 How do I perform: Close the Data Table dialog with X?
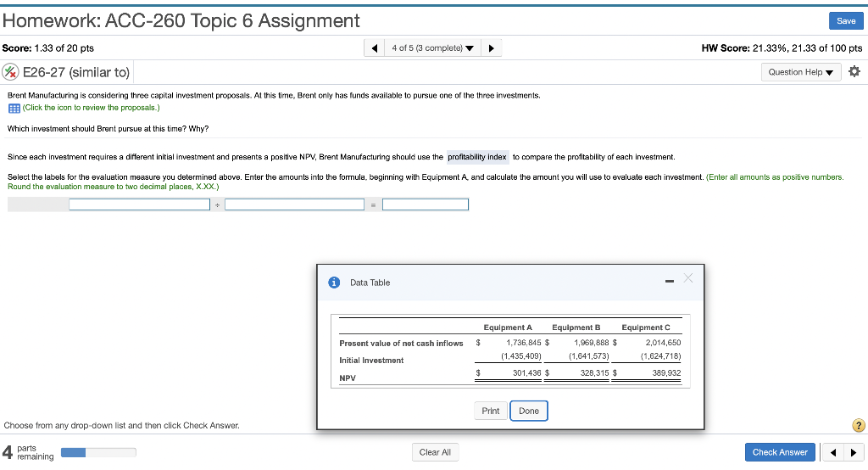pyautogui.click(x=688, y=277)
